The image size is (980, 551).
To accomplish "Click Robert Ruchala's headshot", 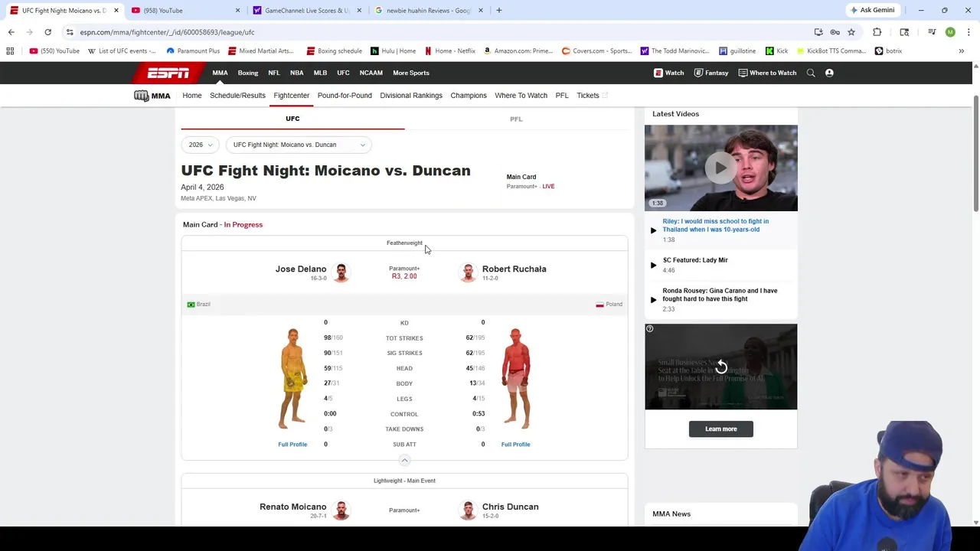I will point(468,272).
